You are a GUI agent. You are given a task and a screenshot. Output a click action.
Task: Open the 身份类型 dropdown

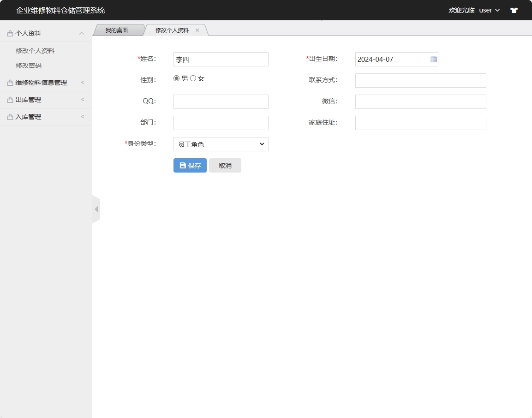(x=221, y=144)
